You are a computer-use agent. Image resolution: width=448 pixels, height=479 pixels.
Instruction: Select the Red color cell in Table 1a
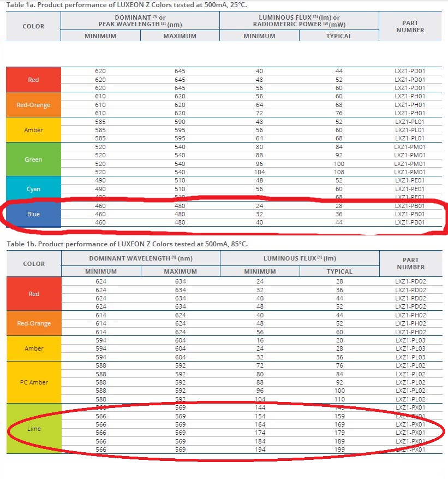33,80
